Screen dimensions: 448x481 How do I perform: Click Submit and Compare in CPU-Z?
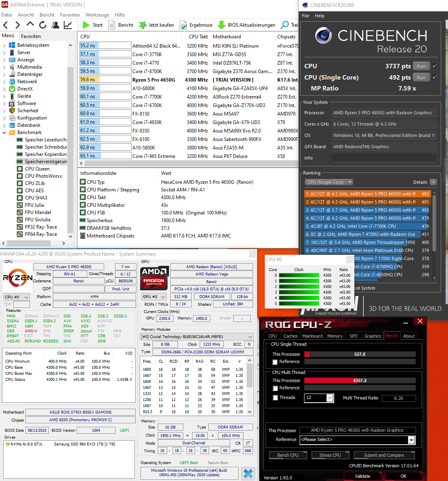(x=384, y=455)
